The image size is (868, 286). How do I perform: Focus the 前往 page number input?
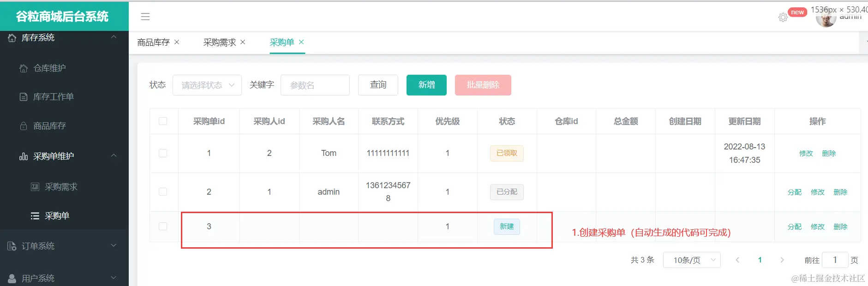tap(835, 260)
